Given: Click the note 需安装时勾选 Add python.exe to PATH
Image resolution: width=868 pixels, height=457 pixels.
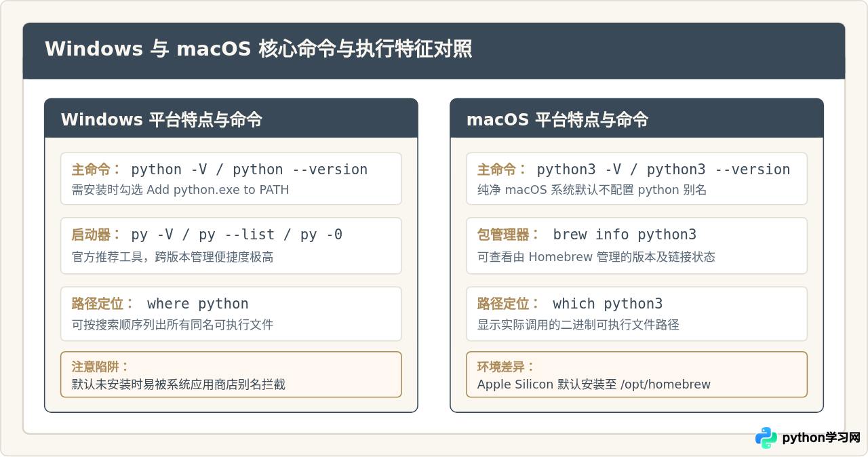Looking at the screenshot, I should [180, 190].
